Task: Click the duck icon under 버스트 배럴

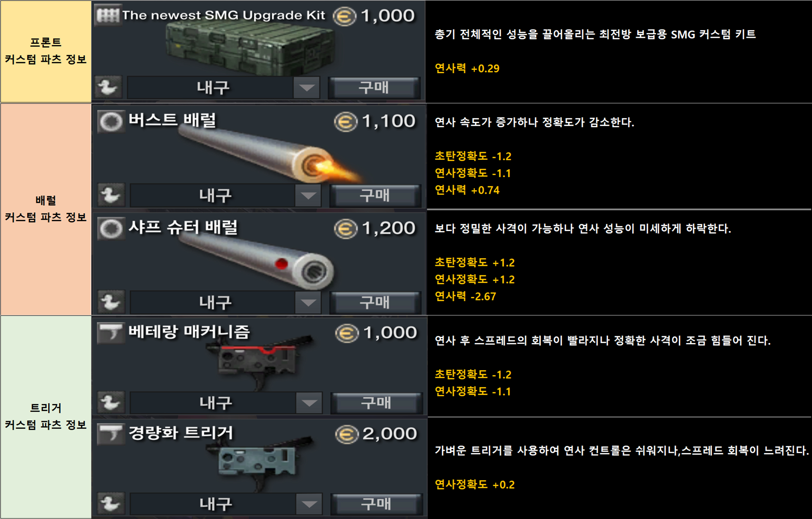Action: tap(111, 195)
